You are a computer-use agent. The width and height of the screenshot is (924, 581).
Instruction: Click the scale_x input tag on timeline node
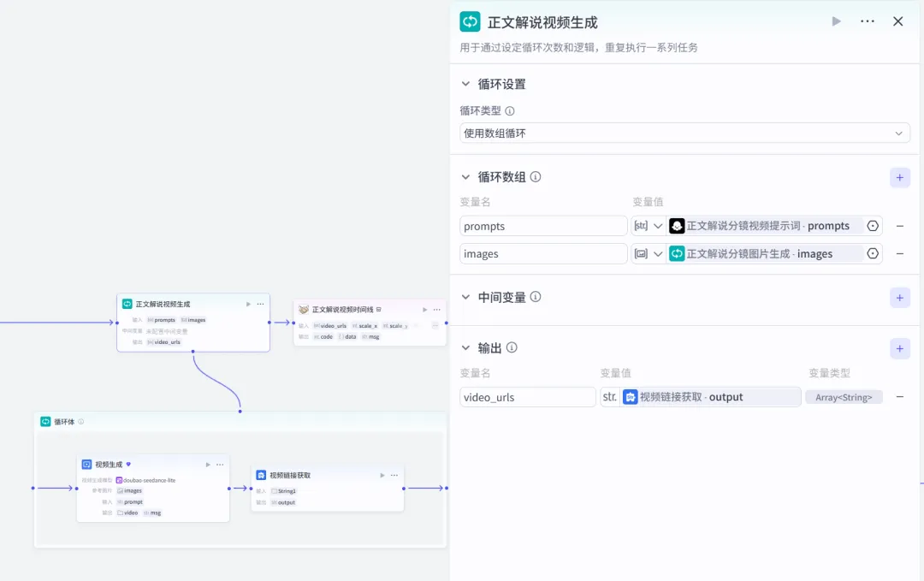click(x=364, y=325)
